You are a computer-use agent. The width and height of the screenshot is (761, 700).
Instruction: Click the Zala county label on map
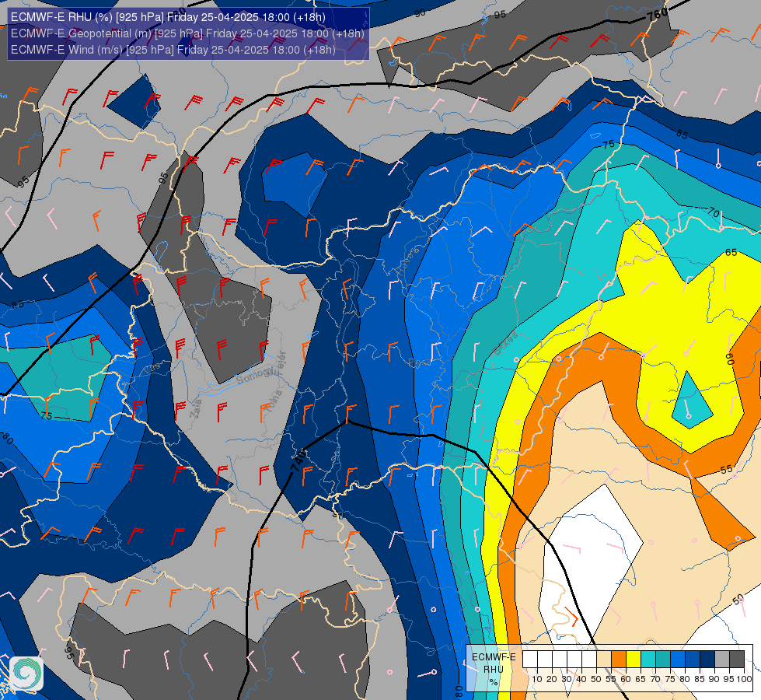[x=196, y=408]
